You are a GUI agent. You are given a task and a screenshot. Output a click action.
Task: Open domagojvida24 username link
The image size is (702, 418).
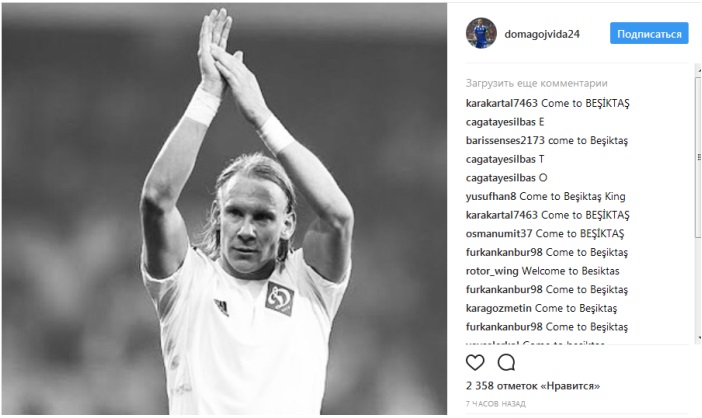(542, 34)
